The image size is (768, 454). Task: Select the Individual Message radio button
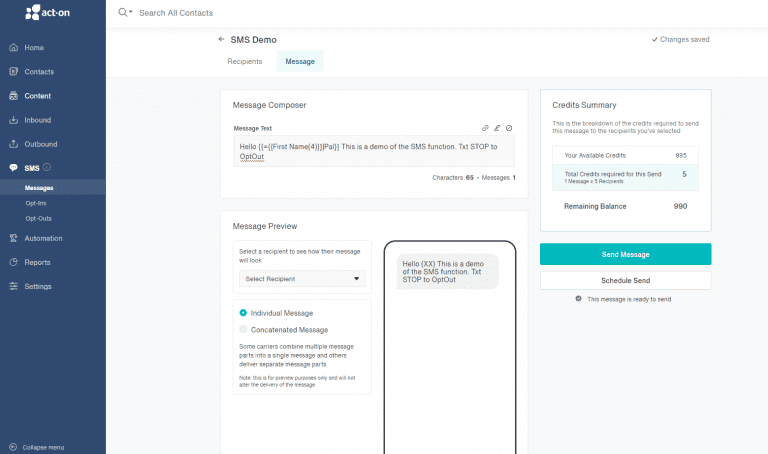click(x=243, y=313)
